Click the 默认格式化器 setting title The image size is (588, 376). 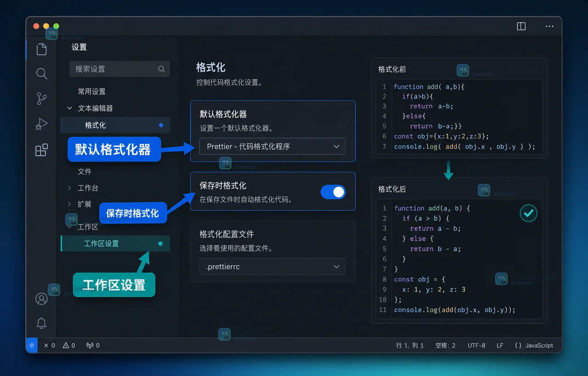223,114
